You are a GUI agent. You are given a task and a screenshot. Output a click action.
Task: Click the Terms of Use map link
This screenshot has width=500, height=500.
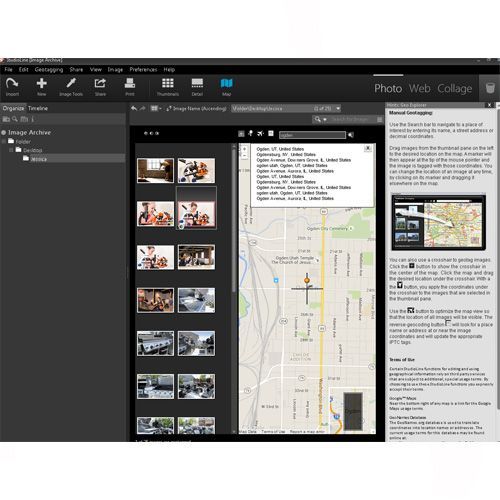(273, 431)
